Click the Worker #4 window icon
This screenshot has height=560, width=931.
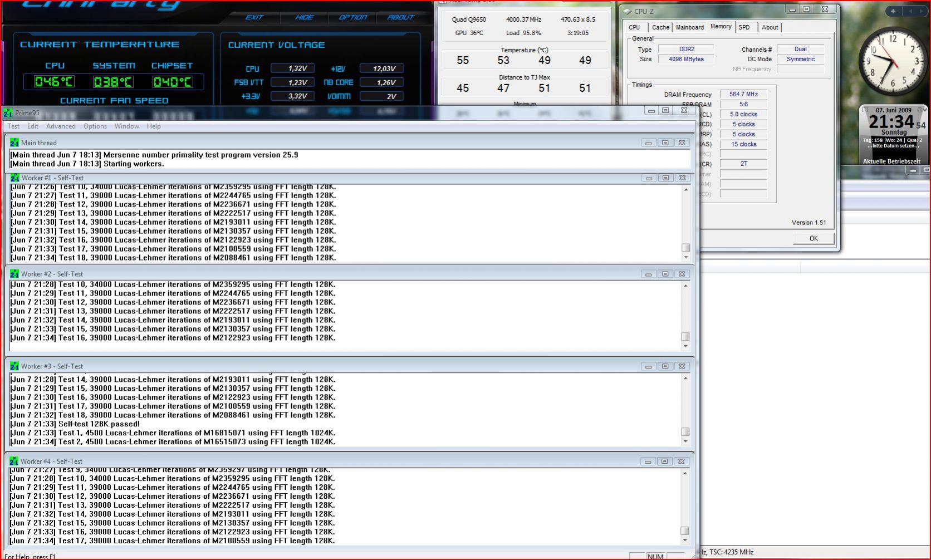pos(14,461)
